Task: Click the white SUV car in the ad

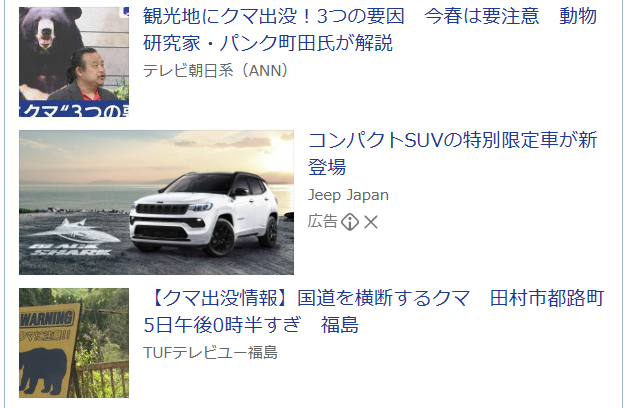Action: [204, 213]
